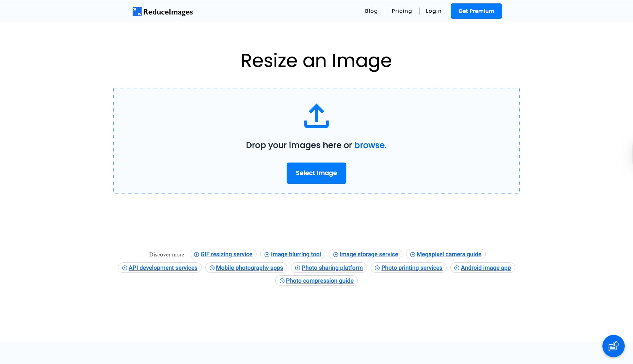
Task: Click the browse link in the drop zone
Action: [370, 145]
